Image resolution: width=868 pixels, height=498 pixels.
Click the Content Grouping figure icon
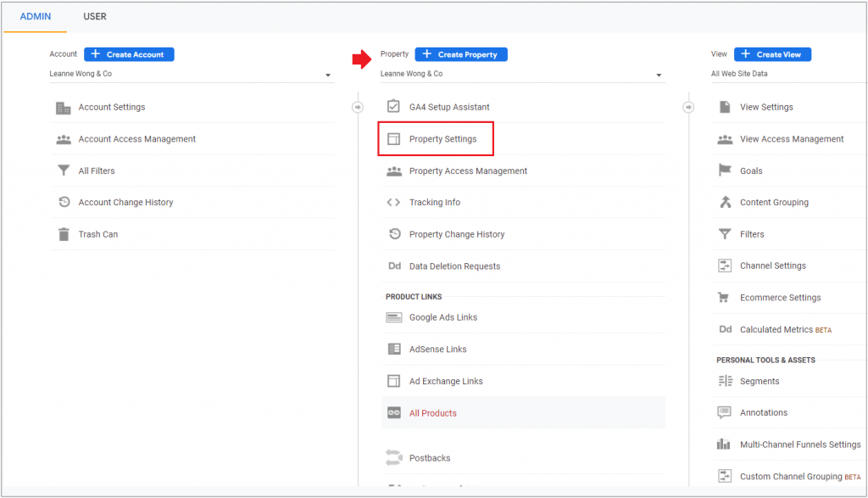[725, 202]
